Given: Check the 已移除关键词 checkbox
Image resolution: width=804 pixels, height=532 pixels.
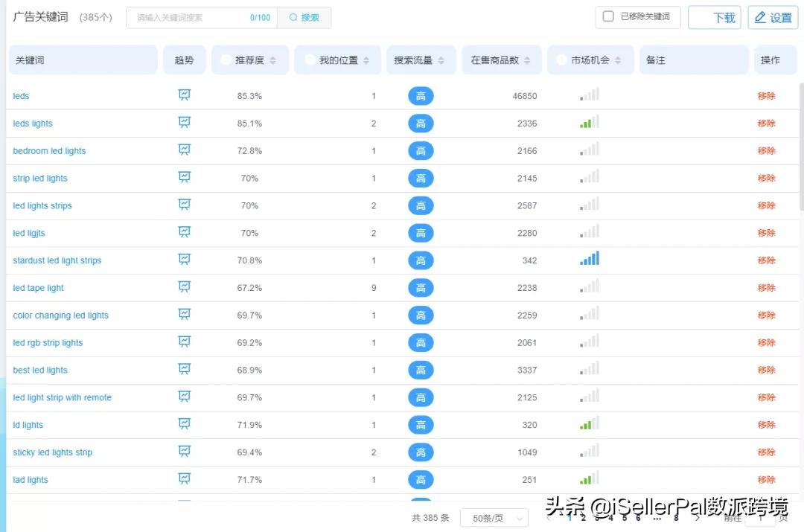Looking at the screenshot, I should tap(608, 17).
